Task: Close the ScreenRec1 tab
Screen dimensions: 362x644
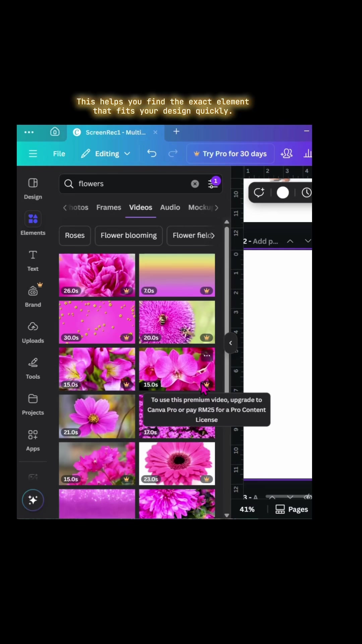Action: click(155, 132)
